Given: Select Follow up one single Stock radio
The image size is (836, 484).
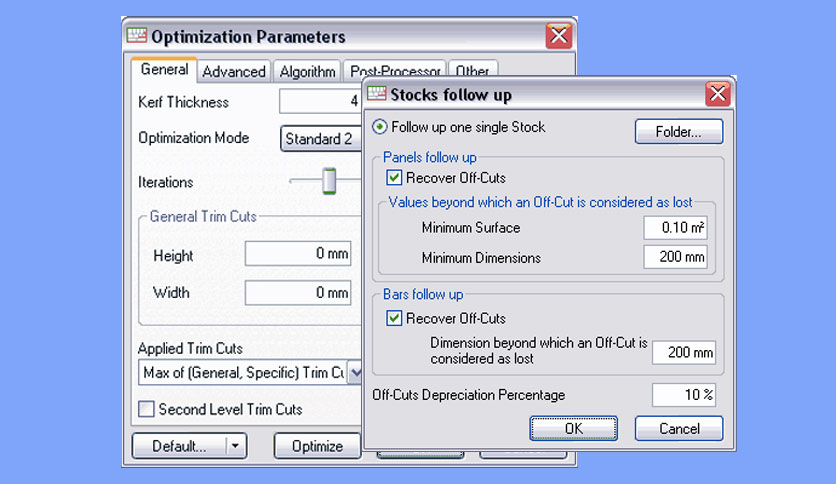Looking at the screenshot, I should click(x=380, y=127).
